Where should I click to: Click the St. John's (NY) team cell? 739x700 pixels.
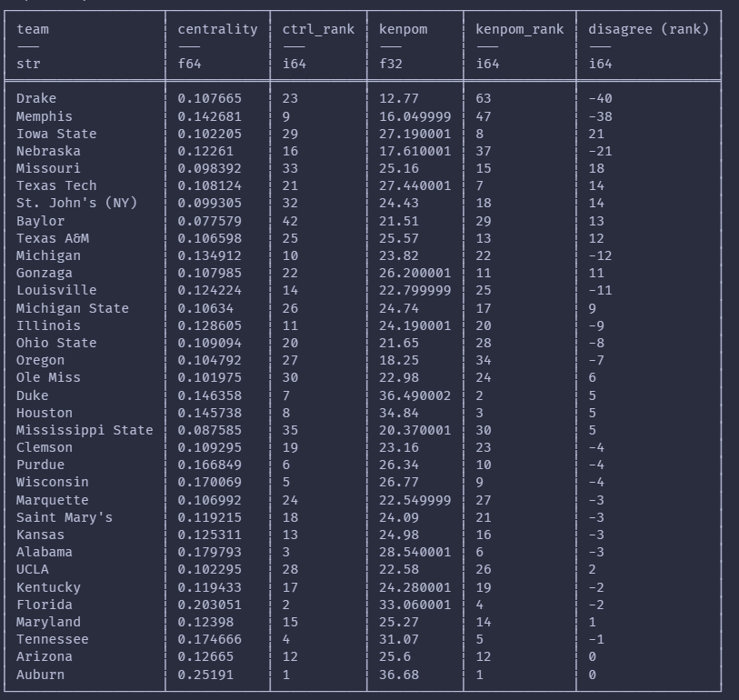(x=76, y=203)
